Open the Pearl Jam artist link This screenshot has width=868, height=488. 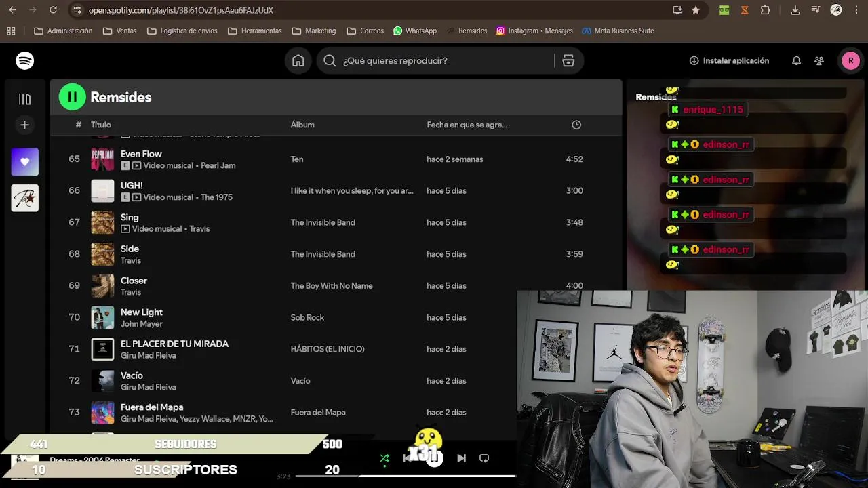tap(218, 165)
